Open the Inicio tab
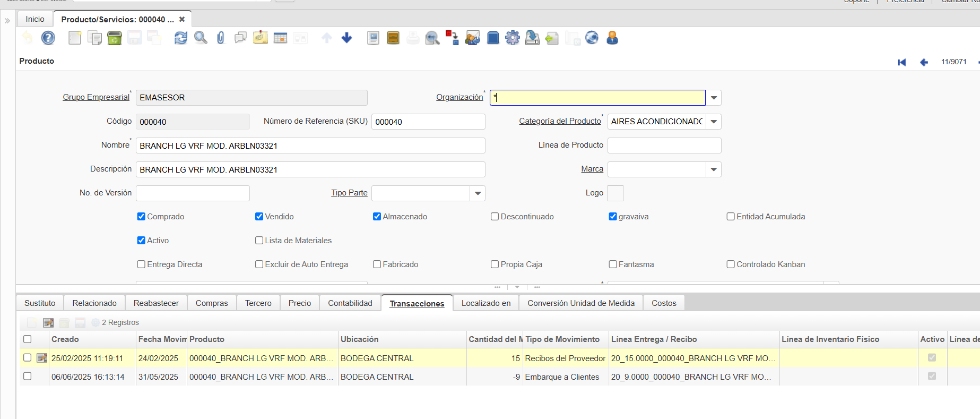Screen dimensions: 980x419 [35, 19]
